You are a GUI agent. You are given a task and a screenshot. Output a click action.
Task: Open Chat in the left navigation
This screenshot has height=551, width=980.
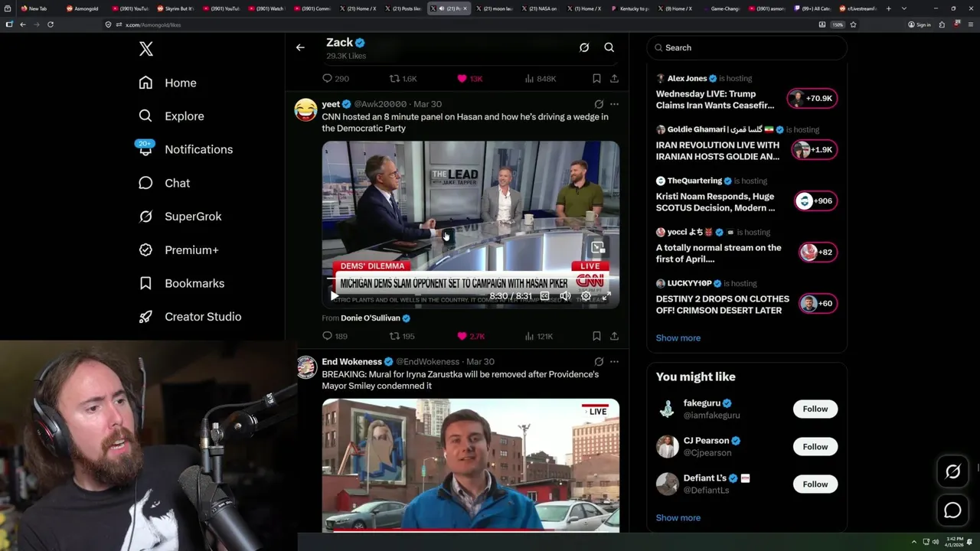click(x=164, y=183)
